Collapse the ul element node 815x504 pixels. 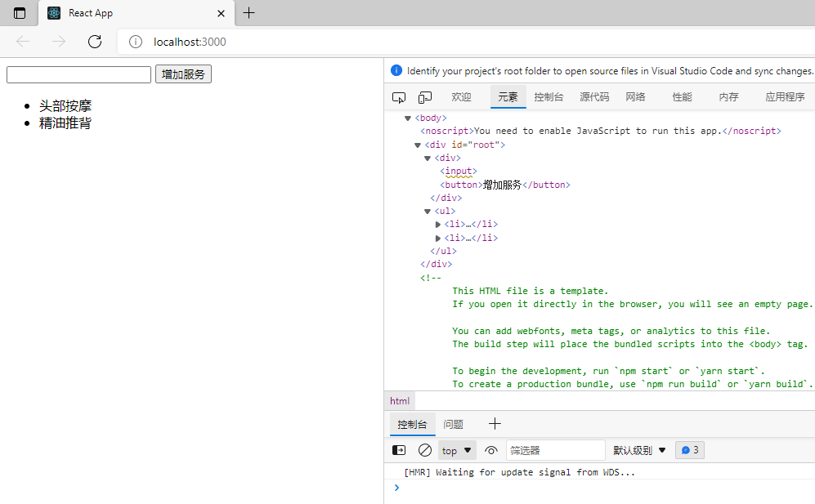tap(428, 212)
